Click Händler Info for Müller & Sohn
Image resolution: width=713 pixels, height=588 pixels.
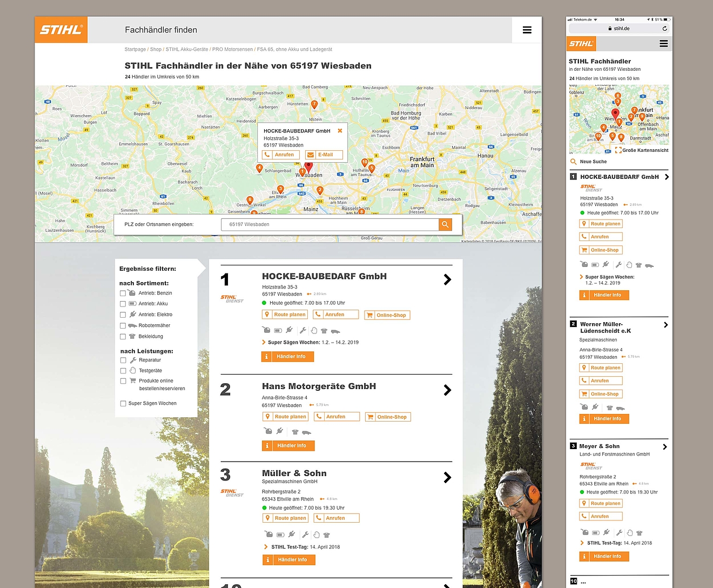click(288, 560)
